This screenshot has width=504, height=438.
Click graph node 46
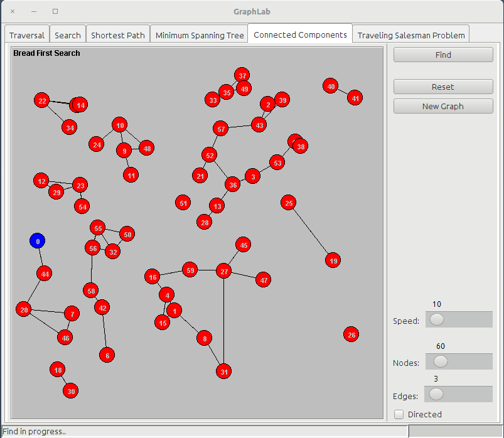65,338
